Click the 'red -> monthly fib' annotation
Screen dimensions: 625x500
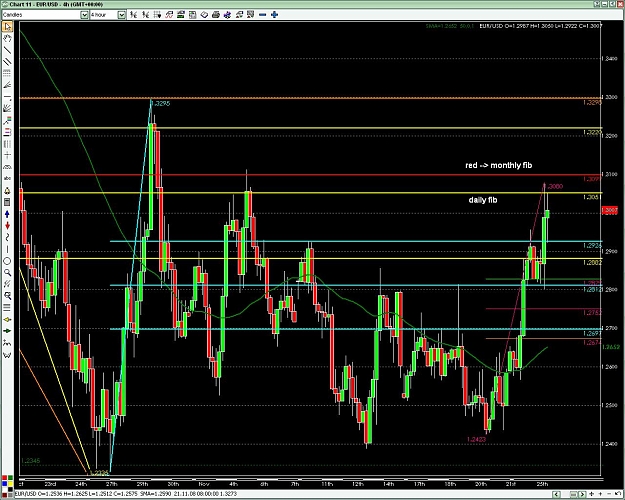click(498, 165)
